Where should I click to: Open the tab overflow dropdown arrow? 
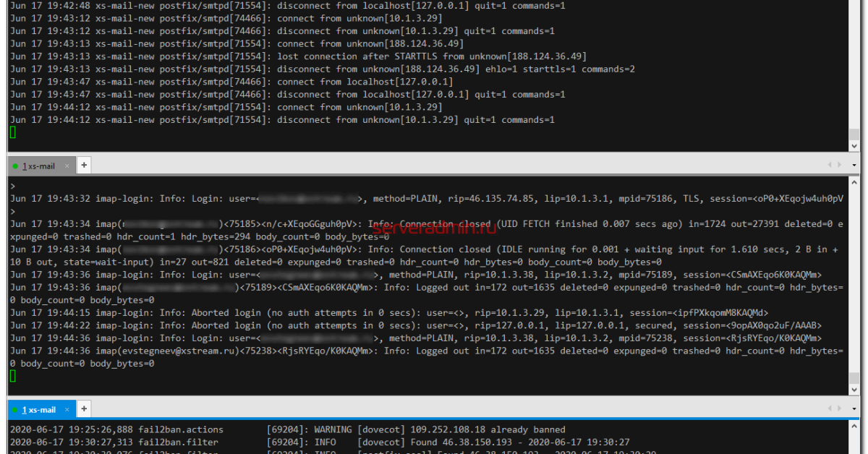click(x=854, y=165)
